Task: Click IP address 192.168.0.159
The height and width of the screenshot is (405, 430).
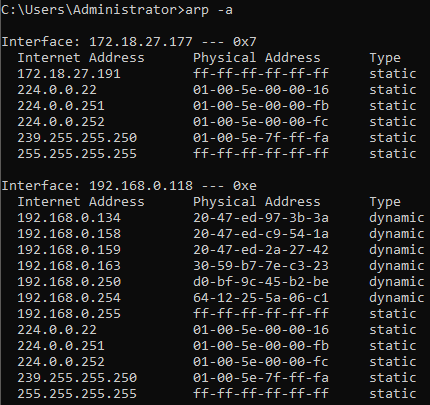Action: [x=69, y=250]
